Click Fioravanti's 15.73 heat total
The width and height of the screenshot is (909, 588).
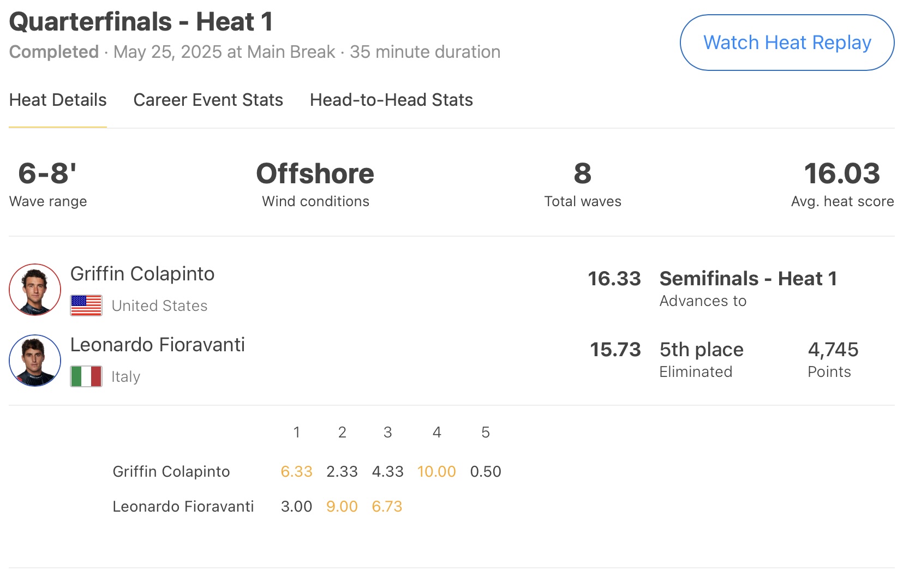[615, 350]
